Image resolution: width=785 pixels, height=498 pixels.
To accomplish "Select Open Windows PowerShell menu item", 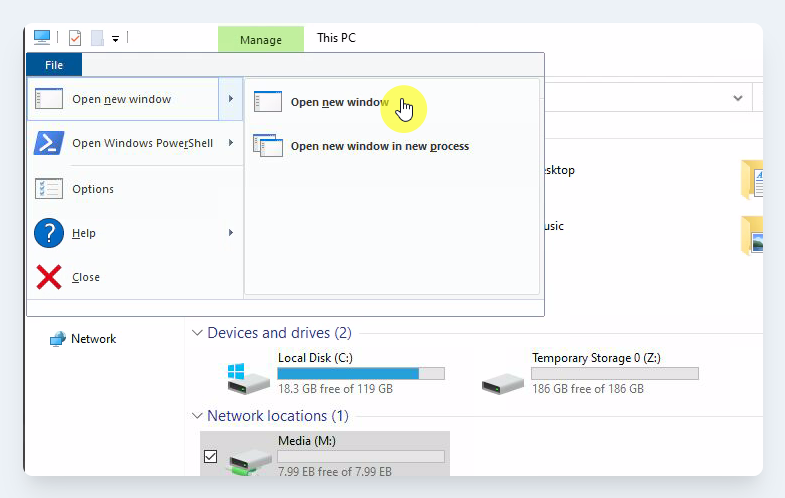I will (134, 143).
